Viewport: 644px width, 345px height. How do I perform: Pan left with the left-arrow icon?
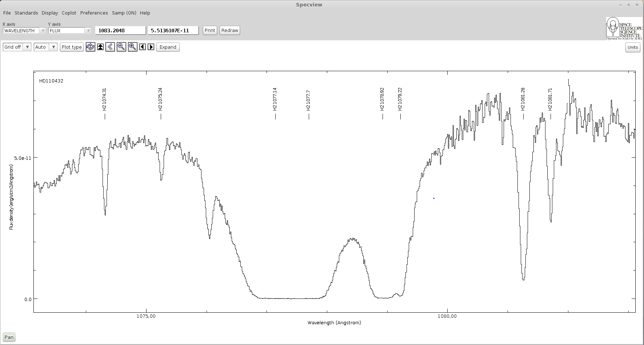point(143,47)
